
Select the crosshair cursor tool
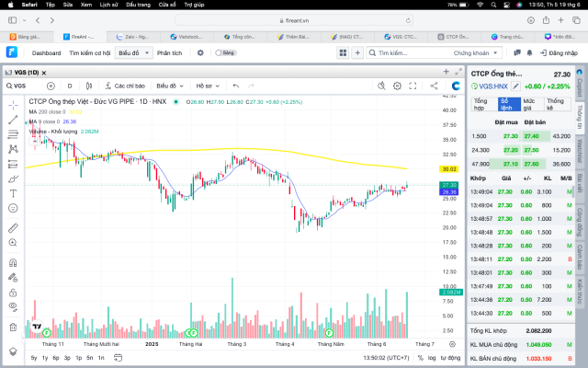(x=13, y=105)
